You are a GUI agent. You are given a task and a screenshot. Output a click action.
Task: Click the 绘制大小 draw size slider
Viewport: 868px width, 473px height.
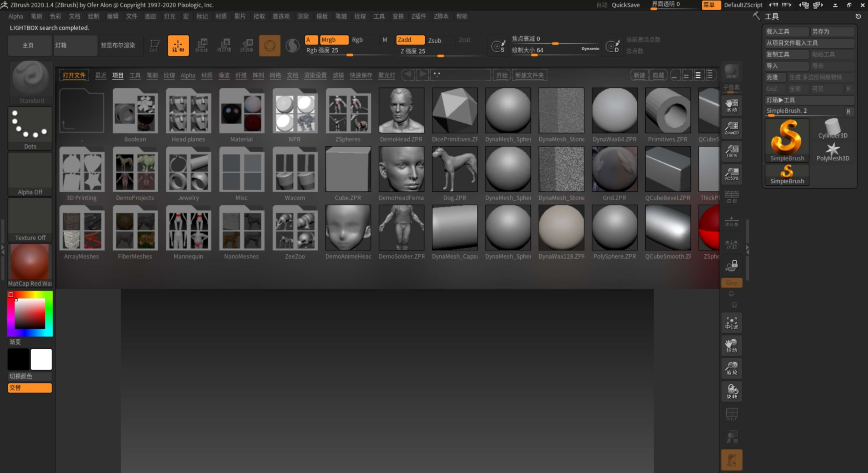tap(555, 50)
